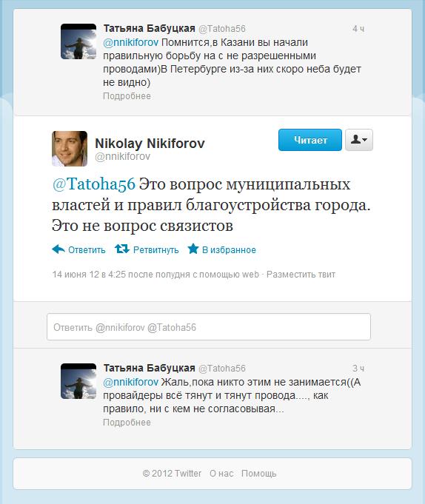Click the reply field Ответить @nnikiforov @Tatoha56
The height and width of the screenshot is (504, 425).
[x=209, y=327]
